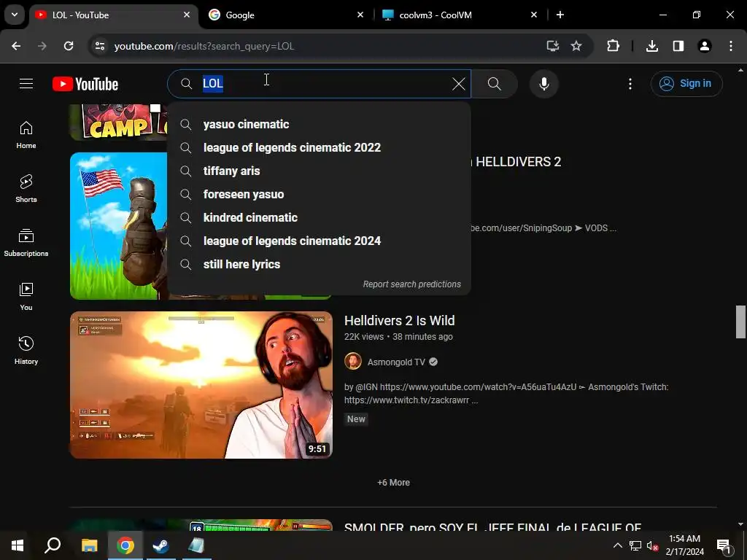
Task: Select suggestion 'yasuo cinematic'
Action: 320,124
